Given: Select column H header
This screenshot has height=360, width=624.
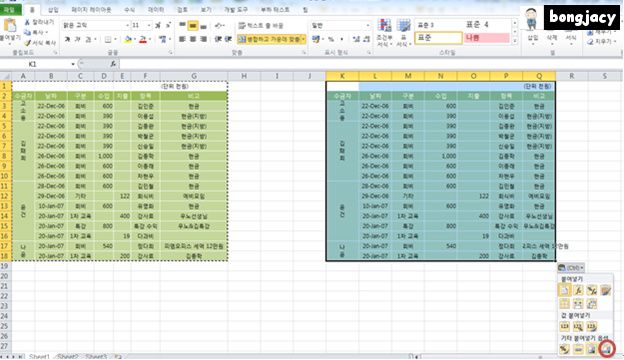Looking at the screenshot, I should [x=244, y=76].
